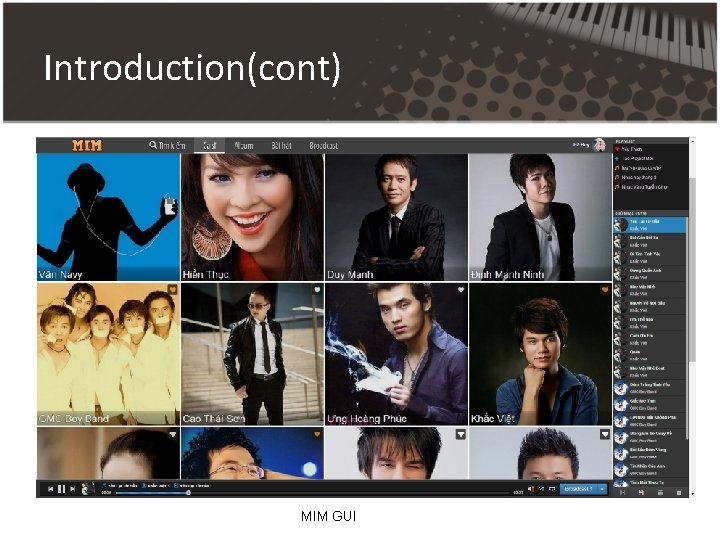Click the MIM logo
720x540 pixels.
coord(87,146)
